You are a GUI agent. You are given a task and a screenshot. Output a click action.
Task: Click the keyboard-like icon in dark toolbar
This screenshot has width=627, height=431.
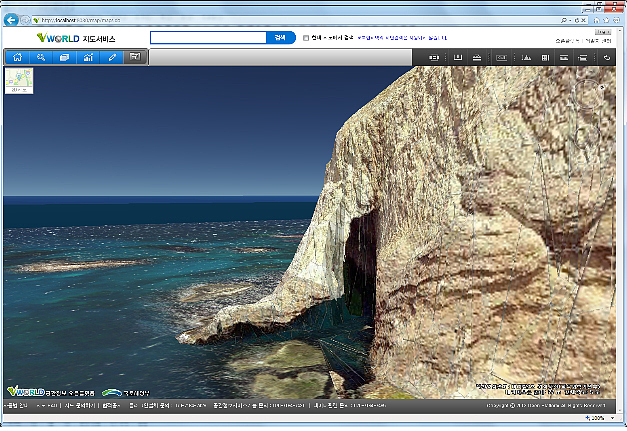click(501, 58)
